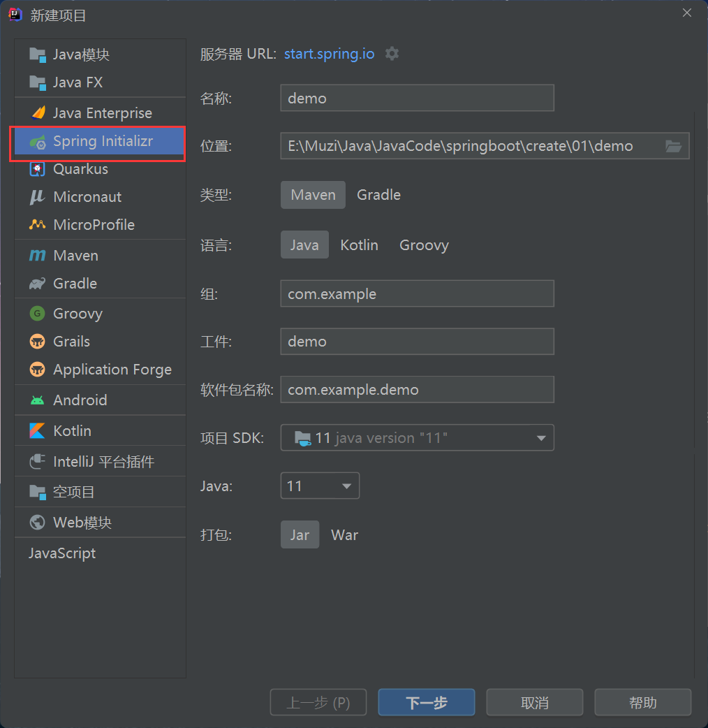The image size is (708, 728).
Task: Select Java模块 in the project list
Action: click(x=101, y=54)
